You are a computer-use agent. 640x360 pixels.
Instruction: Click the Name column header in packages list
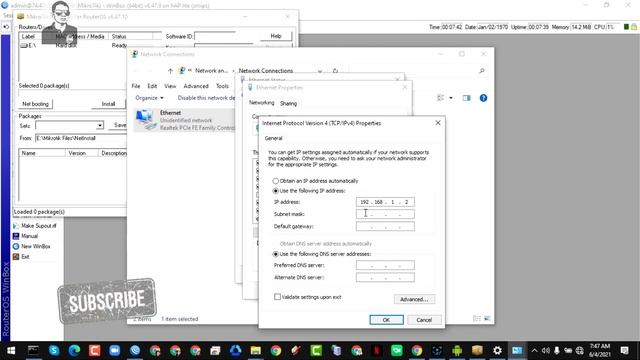click(42, 153)
